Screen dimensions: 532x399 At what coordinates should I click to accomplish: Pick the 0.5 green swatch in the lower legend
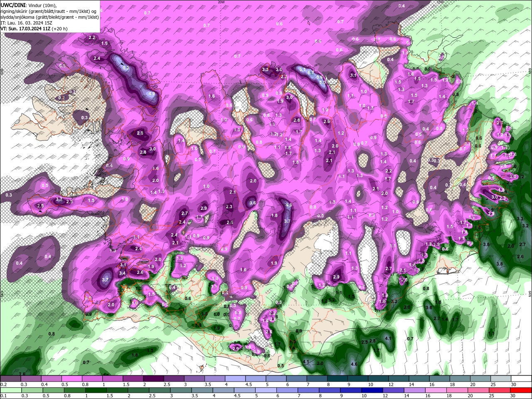pos(53,390)
